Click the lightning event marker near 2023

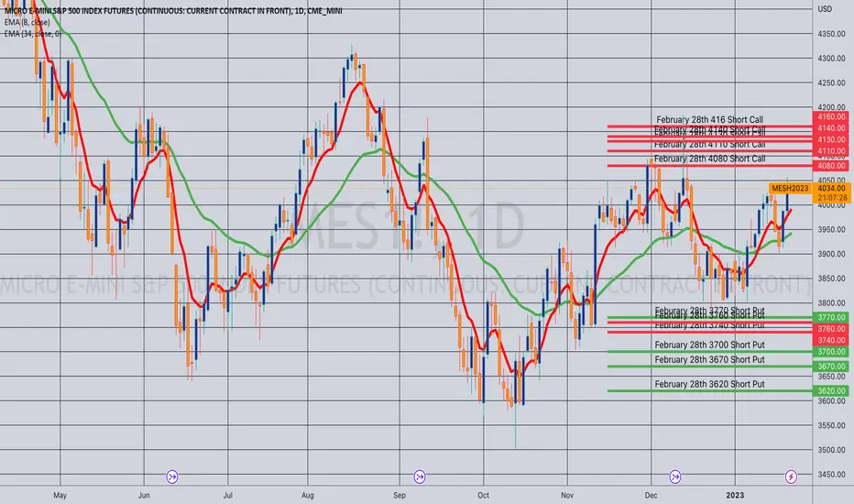tap(791, 477)
